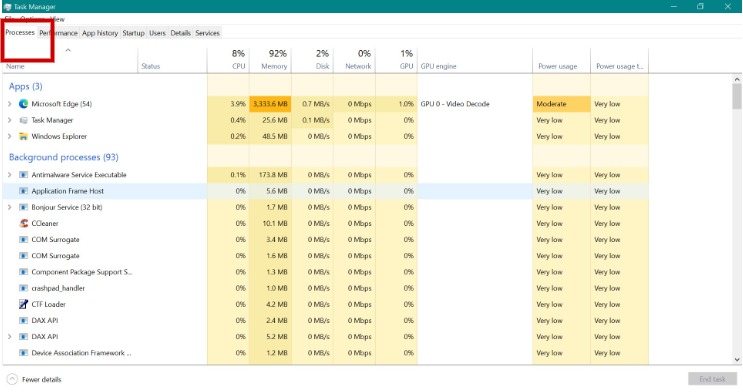The width and height of the screenshot is (743, 392).
Task: Sort by the Memory column header
Action: 271,60
